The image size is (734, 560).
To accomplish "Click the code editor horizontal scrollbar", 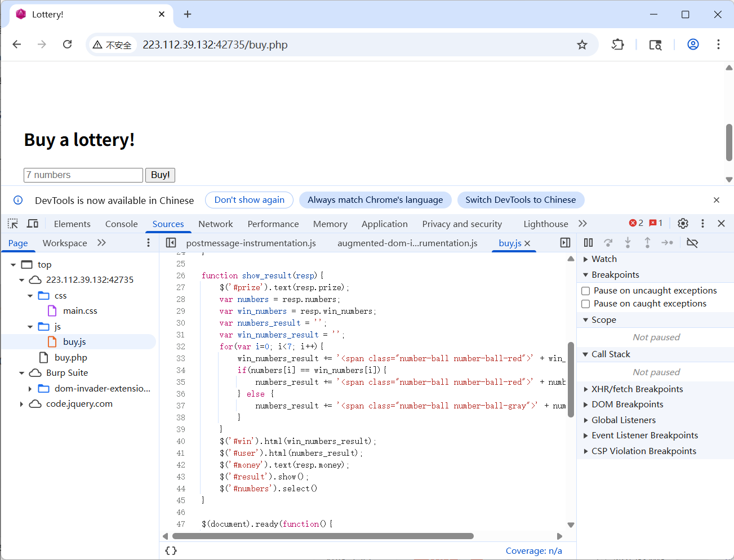I will point(323,536).
